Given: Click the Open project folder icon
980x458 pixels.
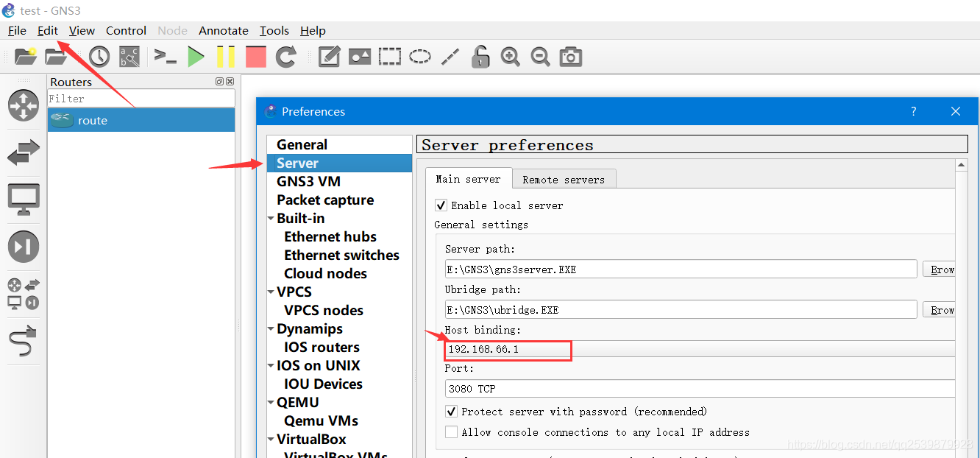Looking at the screenshot, I should click(56, 57).
